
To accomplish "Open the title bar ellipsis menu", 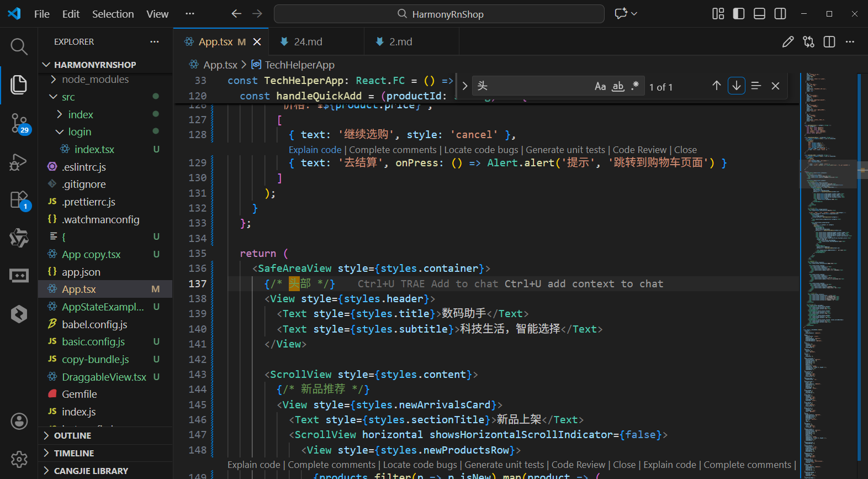I will (190, 14).
